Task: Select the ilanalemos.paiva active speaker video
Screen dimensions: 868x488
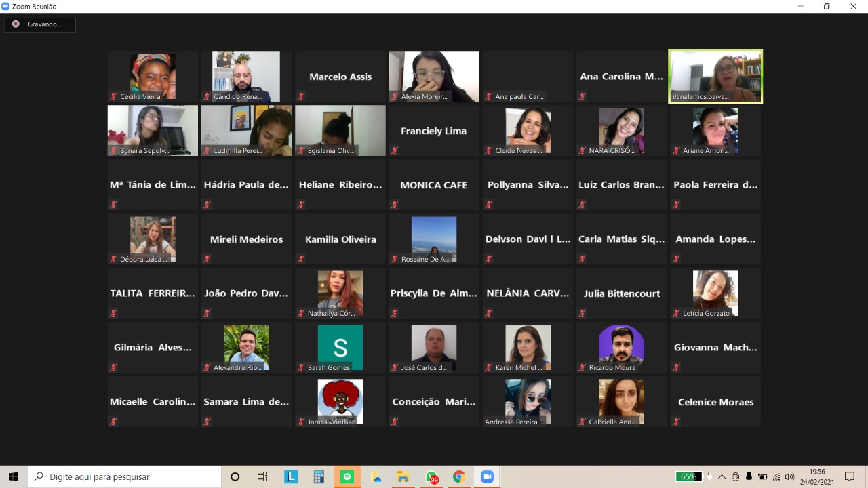Action: pos(715,76)
